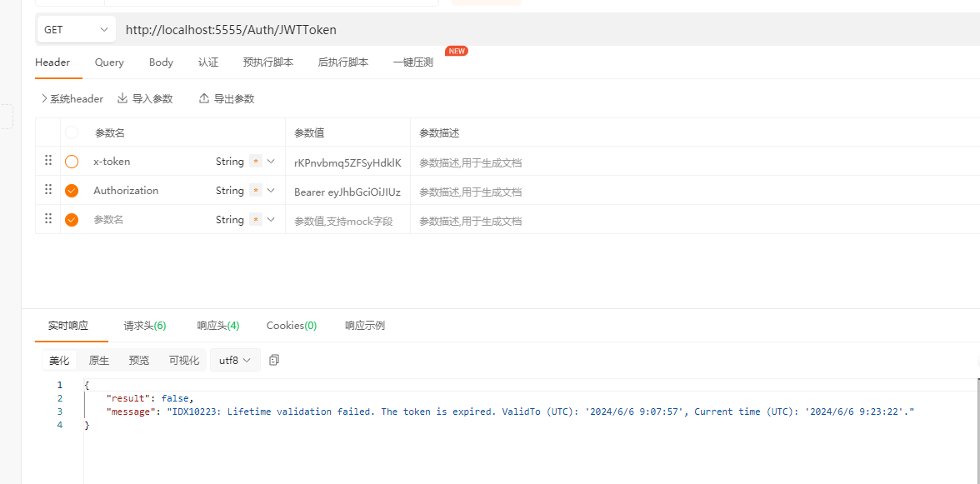The height and width of the screenshot is (484, 980).
Task: Click the copy response icon beside utf8
Action: pyautogui.click(x=274, y=360)
